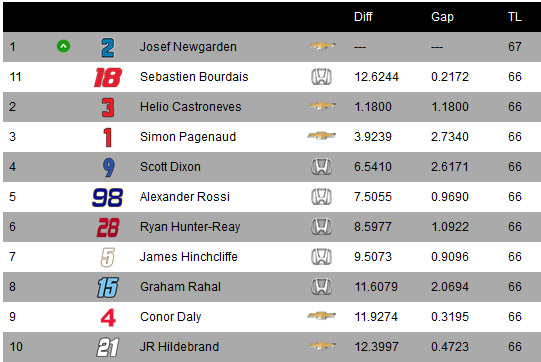Open Ryan Hunter-Reay's driver entry

pyautogui.click(x=190, y=227)
